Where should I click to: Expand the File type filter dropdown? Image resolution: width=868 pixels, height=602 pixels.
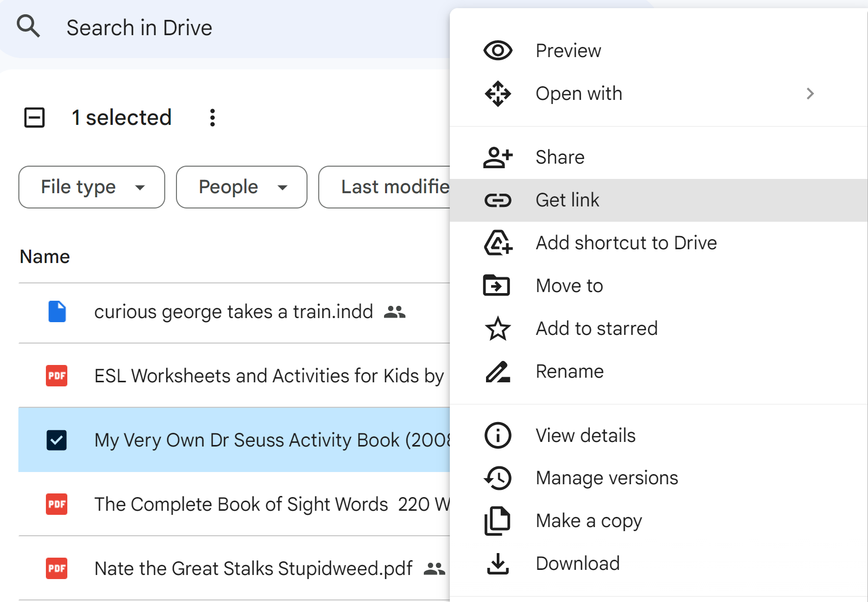92,187
